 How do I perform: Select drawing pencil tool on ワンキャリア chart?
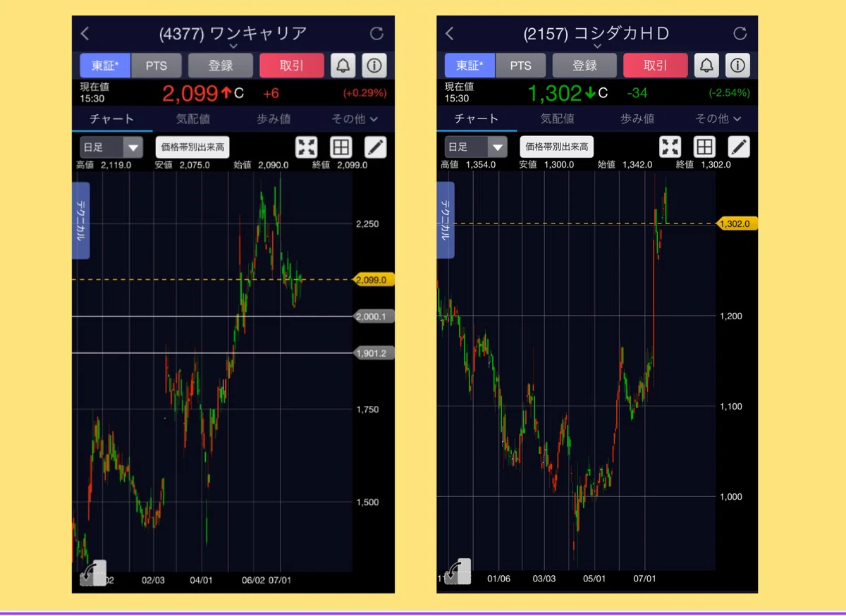pos(376,147)
